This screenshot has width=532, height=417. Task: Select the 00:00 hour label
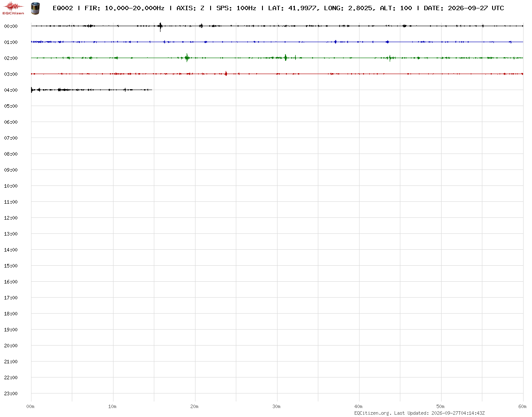[11, 26]
